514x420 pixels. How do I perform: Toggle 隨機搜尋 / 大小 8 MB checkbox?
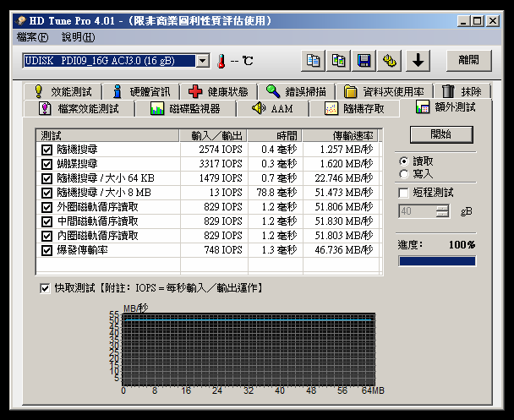tap(46, 193)
